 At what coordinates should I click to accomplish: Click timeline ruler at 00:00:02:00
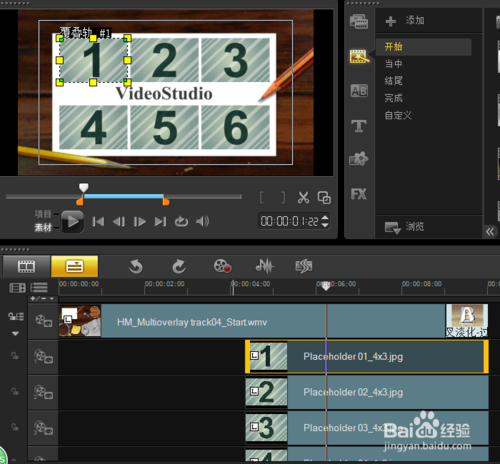(164, 284)
